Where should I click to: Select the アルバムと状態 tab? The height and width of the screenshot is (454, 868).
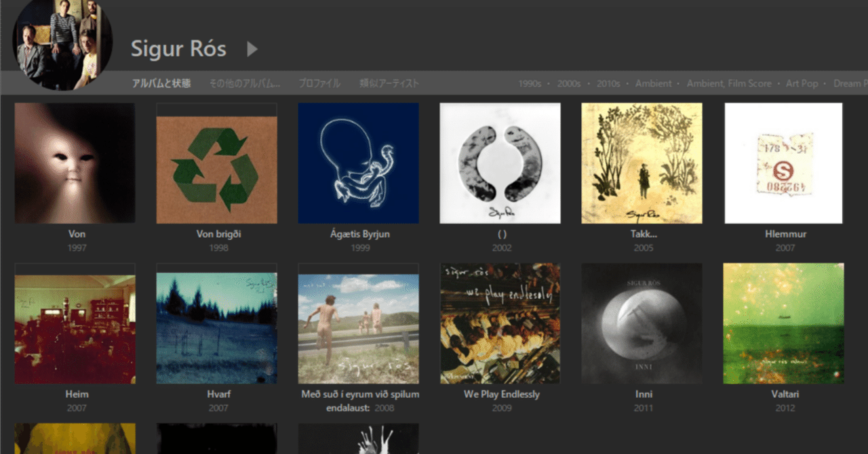coord(160,83)
